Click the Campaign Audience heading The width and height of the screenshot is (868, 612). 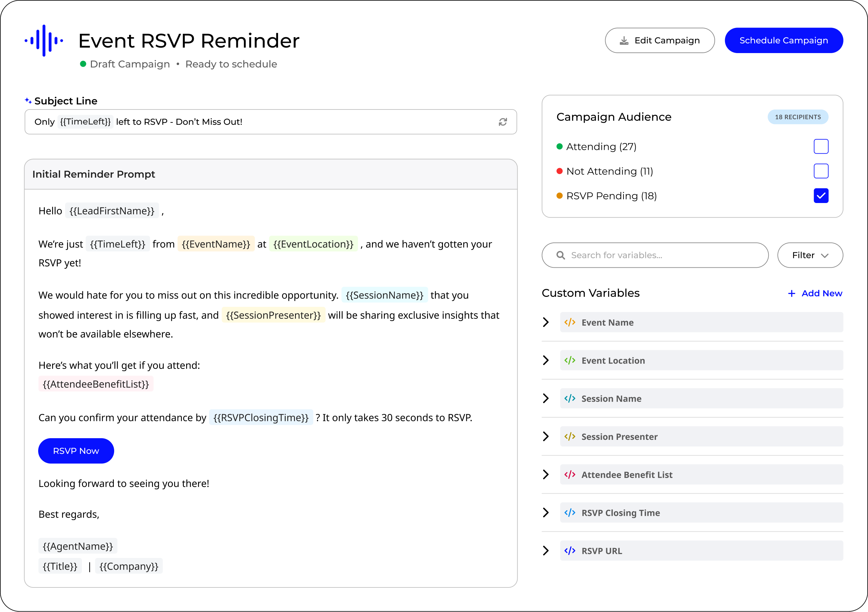pyautogui.click(x=614, y=117)
